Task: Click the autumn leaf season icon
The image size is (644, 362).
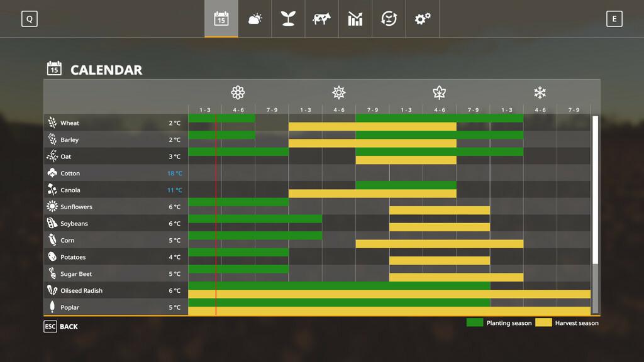Action: (x=439, y=93)
